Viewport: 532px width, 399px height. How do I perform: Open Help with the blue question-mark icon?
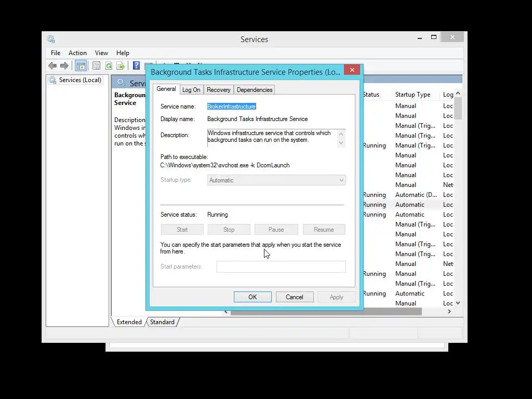[136, 65]
